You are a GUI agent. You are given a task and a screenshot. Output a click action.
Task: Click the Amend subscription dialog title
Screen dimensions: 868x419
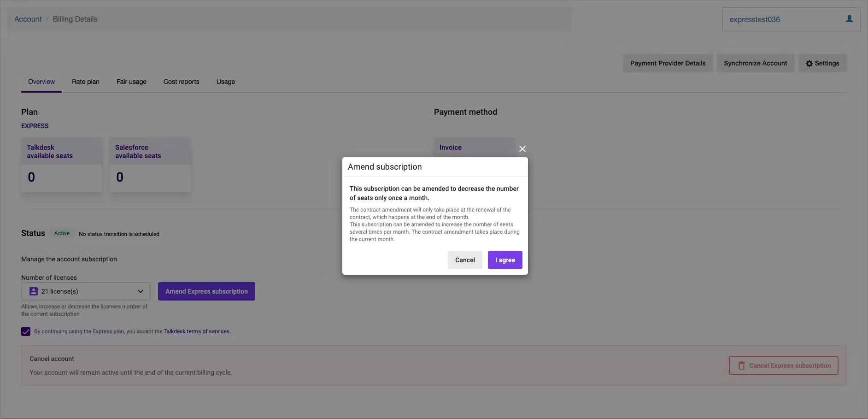coord(385,167)
